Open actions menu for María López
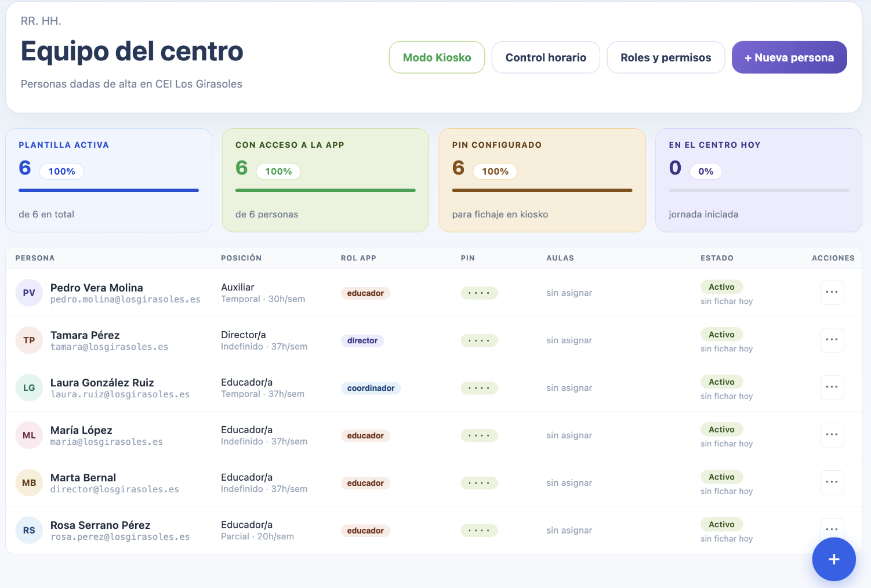871x588 pixels. [832, 435]
